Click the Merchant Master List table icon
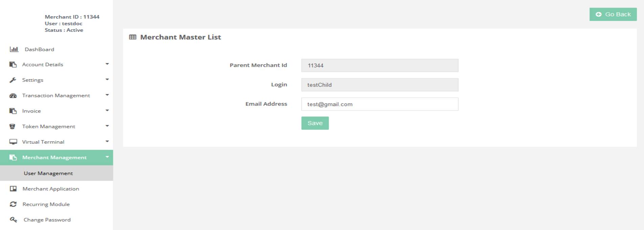The image size is (644, 230). coord(133,37)
